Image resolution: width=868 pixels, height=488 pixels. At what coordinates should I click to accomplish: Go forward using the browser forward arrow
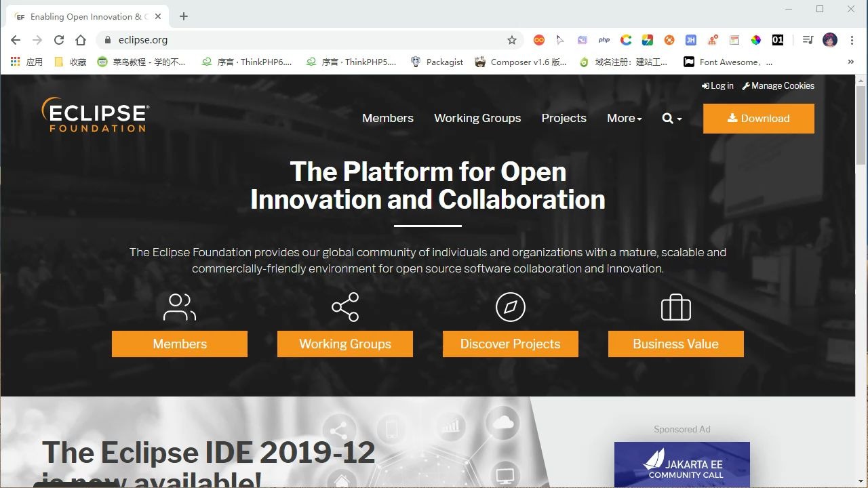coord(37,40)
